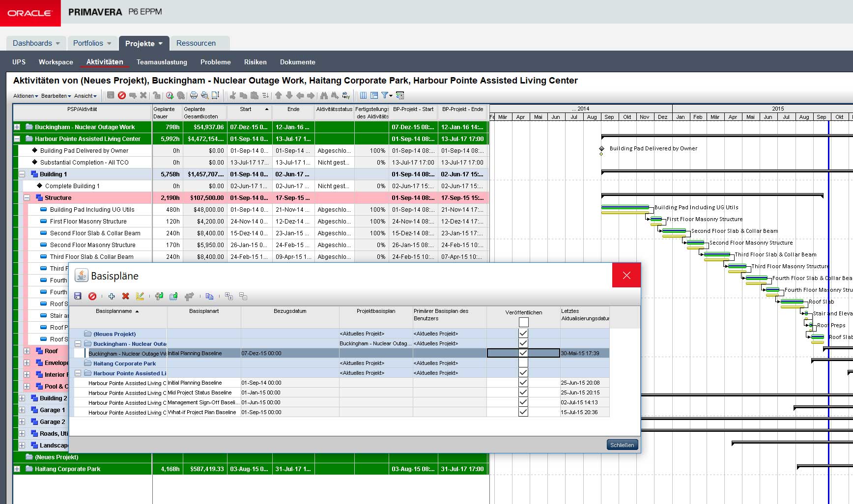
Task: Toggle Veröffentlichen for What-if Project Plan Baseline
Action: (x=523, y=412)
